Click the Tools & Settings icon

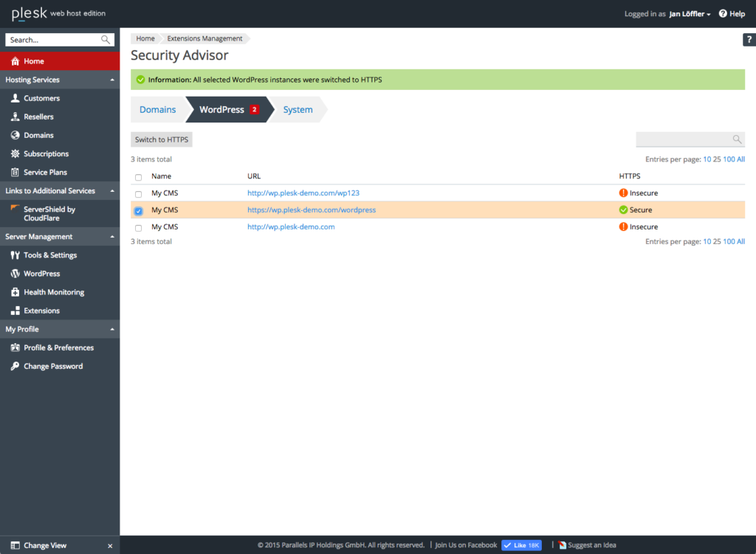point(15,255)
